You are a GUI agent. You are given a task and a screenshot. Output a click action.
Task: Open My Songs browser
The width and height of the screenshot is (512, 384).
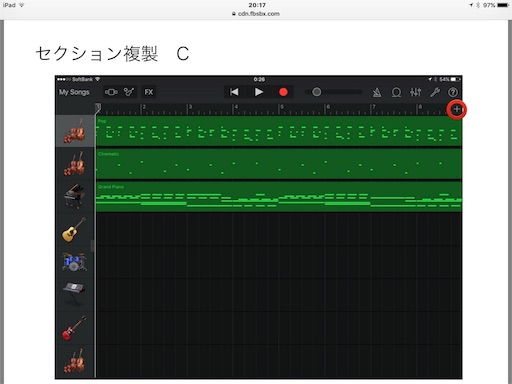74,92
